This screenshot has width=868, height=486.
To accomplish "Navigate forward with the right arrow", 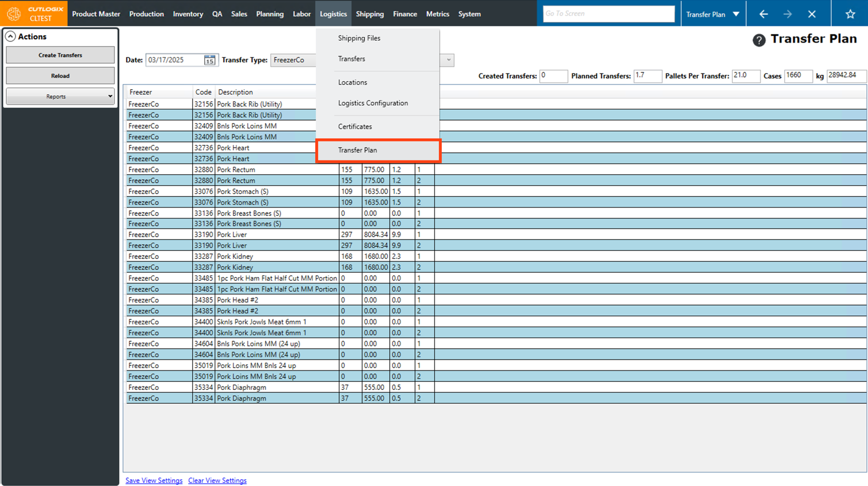I will coord(787,14).
